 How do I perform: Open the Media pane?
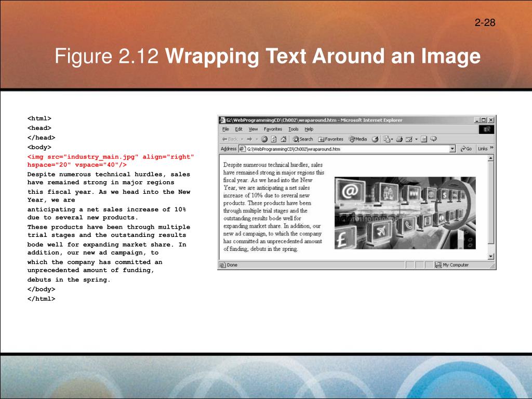tap(358, 139)
